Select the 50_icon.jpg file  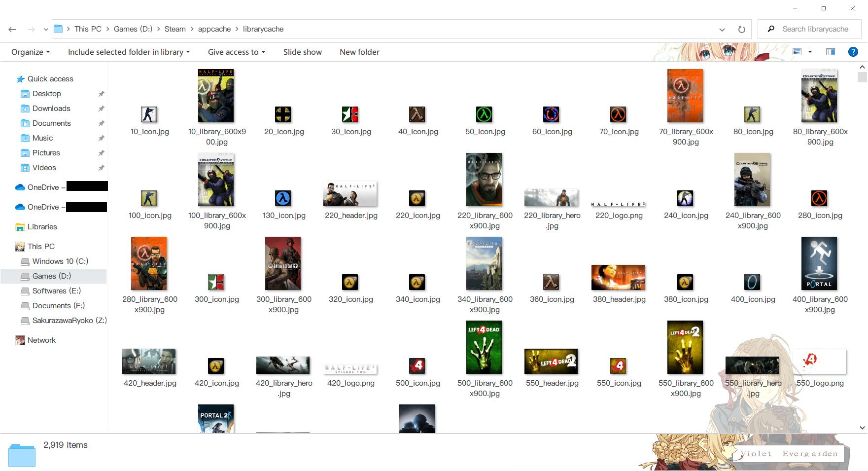coord(484,115)
